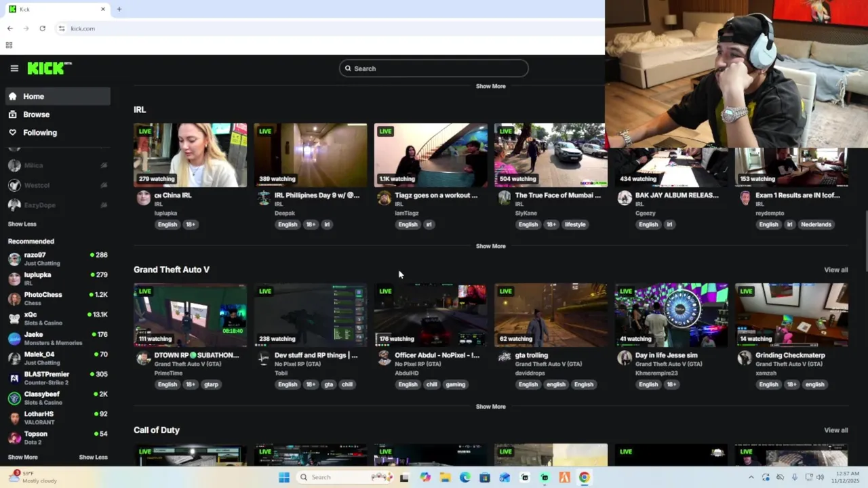Open the browser apps grid icon
Screen dimensions: 868x488
coord(9,45)
